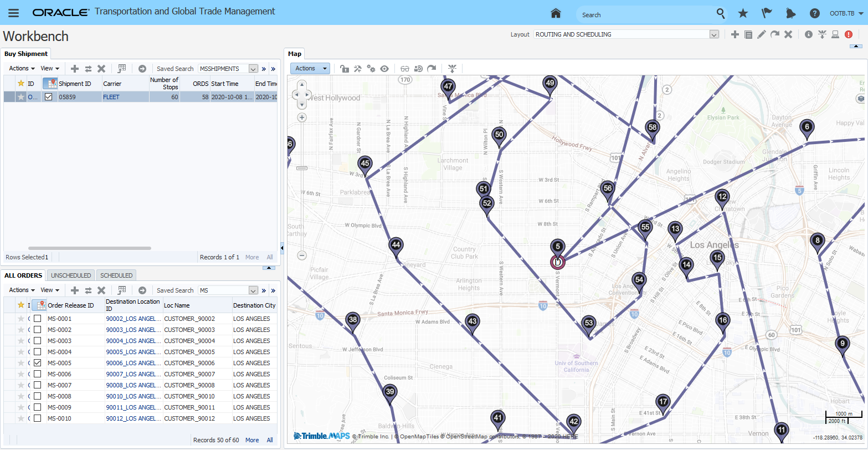Open notifications bell icon
Screen dimensions: 868x450
tap(790, 13)
